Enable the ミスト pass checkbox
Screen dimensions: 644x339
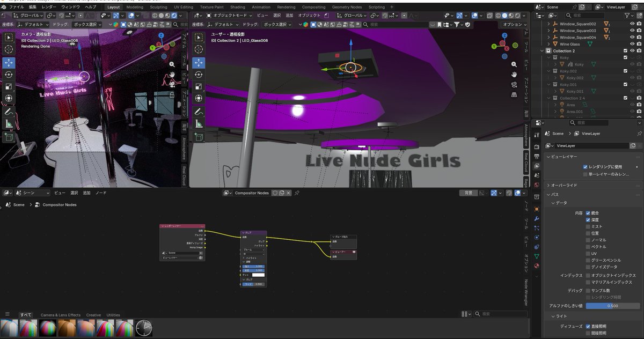pos(588,226)
